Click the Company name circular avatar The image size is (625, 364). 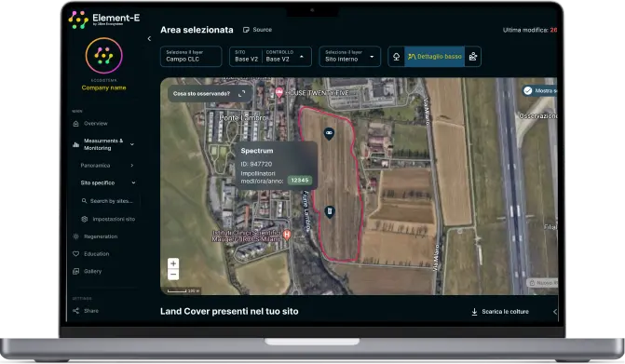click(x=103, y=56)
